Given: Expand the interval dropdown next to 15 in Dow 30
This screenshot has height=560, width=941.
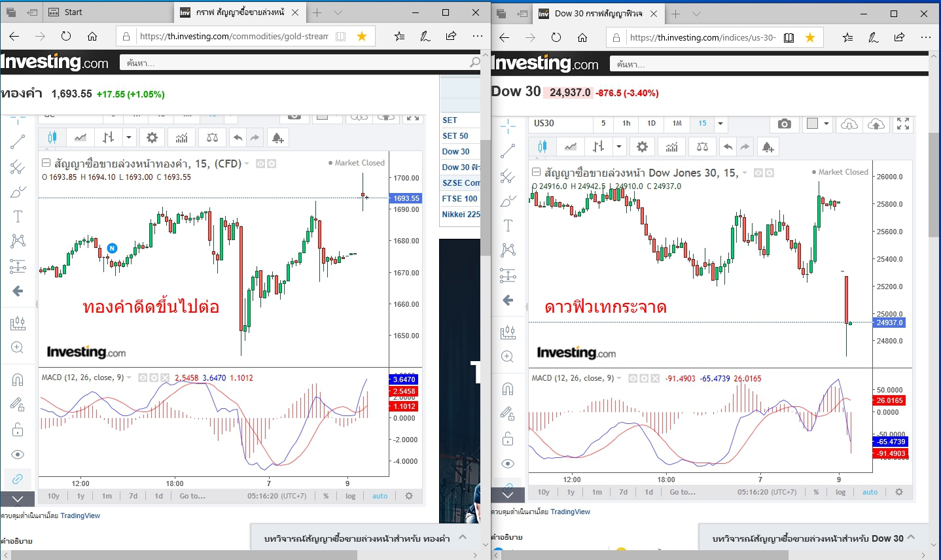Looking at the screenshot, I should click(x=720, y=124).
